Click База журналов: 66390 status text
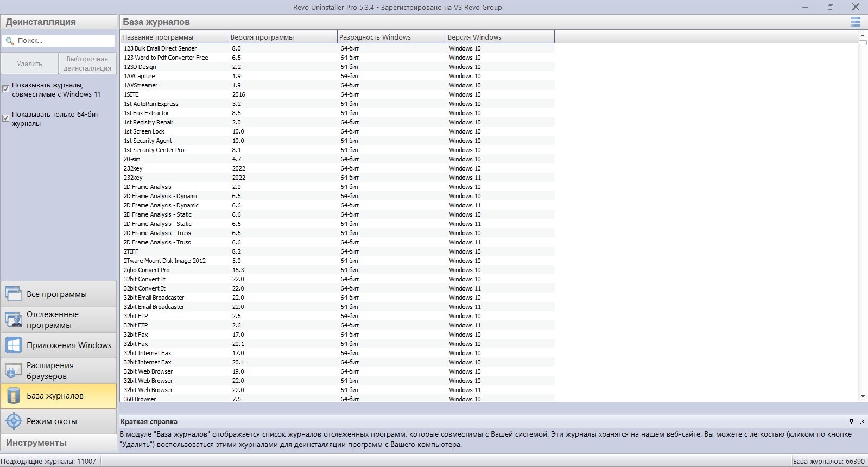The height and width of the screenshot is (467, 868). pyautogui.click(x=828, y=461)
